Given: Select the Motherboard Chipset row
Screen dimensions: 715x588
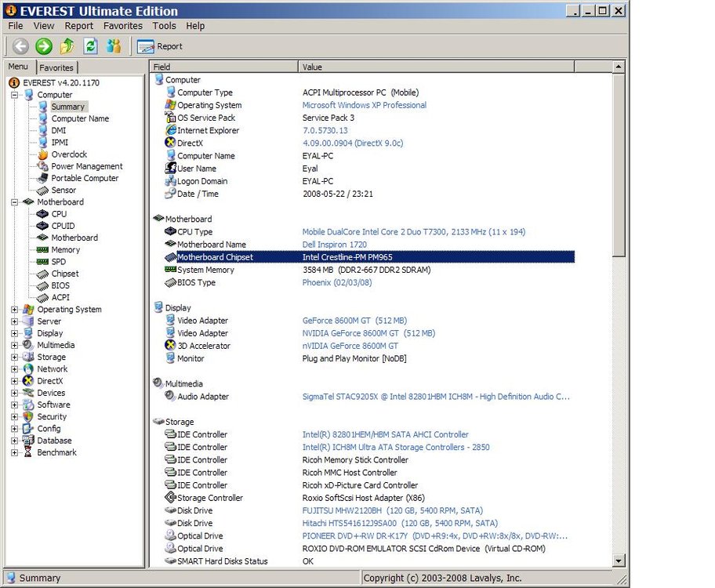Looking at the screenshot, I should coord(369,257).
